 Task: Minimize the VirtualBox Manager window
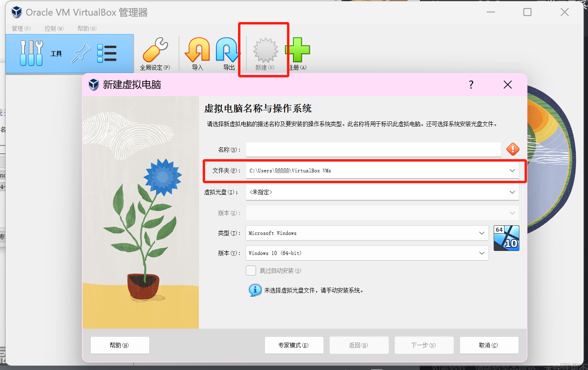coord(491,12)
